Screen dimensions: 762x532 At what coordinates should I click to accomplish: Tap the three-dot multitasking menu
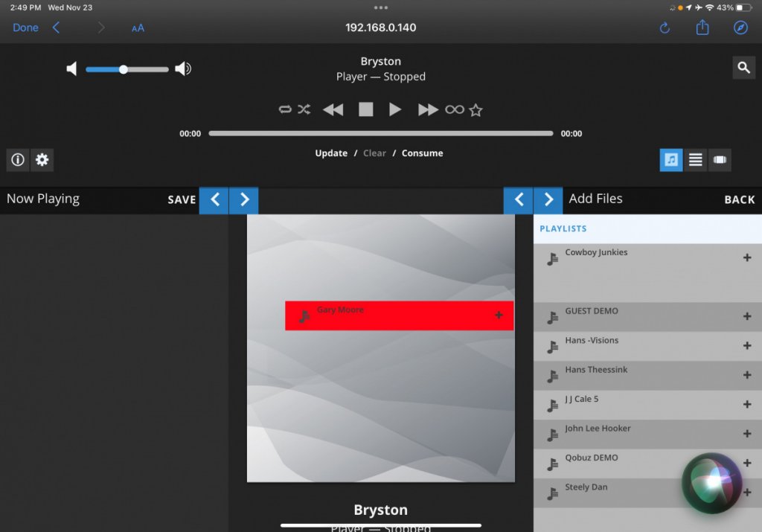click(380, 7)
